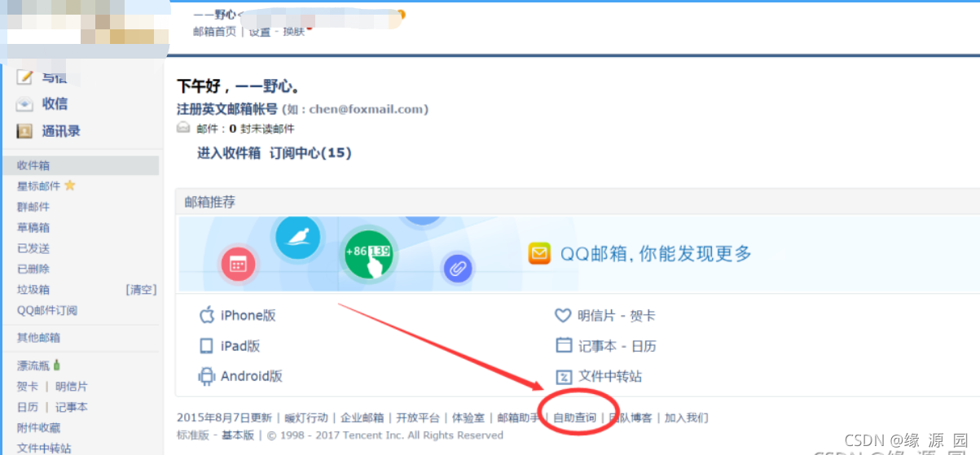
Task: Click [清空] to empty the trash
Action: tap(141, 290)
